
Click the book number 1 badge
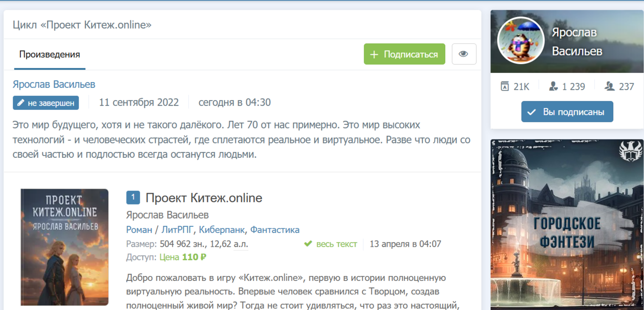(133, 197)
